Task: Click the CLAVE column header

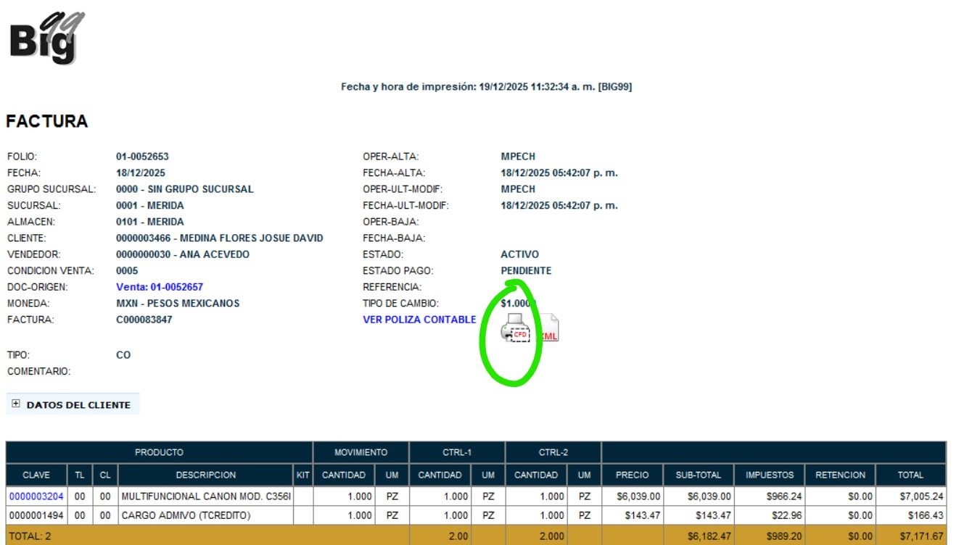Action: point(36,475)
